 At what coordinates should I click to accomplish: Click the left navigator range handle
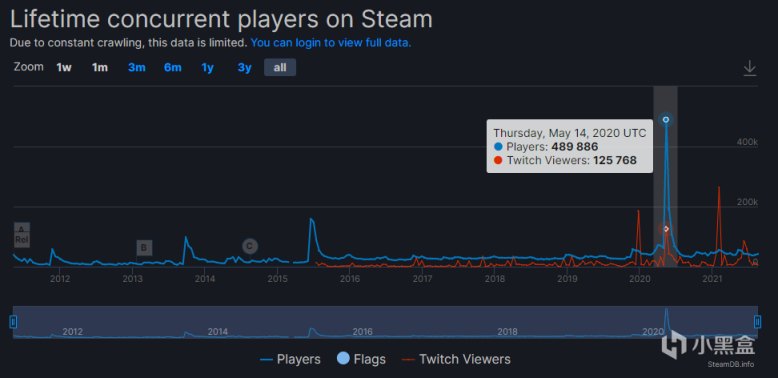pyautogui.click(x=13, y=322)
